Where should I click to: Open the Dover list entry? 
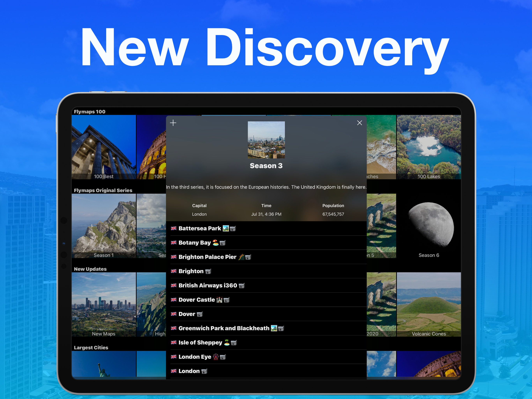point(187,314)
